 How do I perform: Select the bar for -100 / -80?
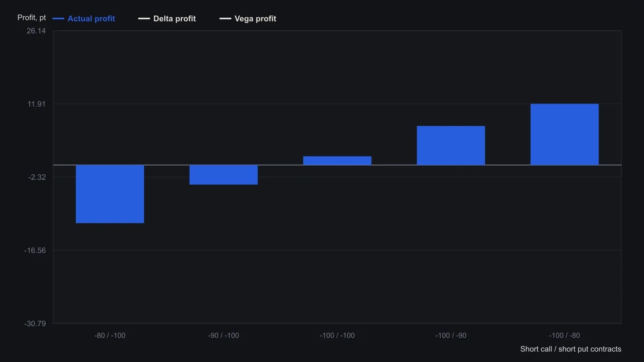[564, 134]
